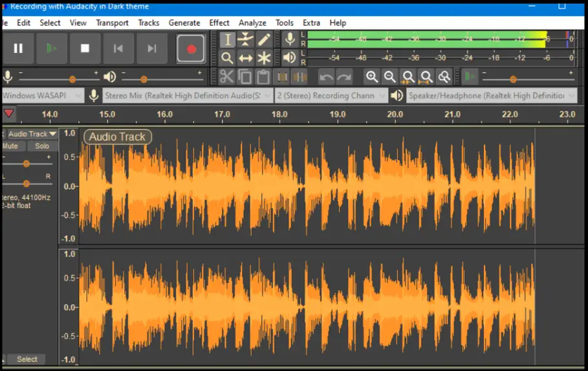
Task: Open the Help menu
Action: click(x=338, y=23)
